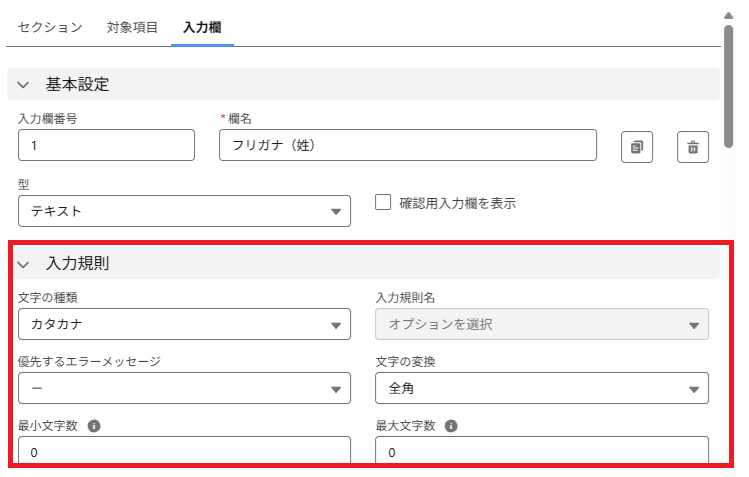This screenshot has width=749, height=477.
Task: Click the 入力欄番号 input field
Action: pyautogui.click(x=106, y=146)
